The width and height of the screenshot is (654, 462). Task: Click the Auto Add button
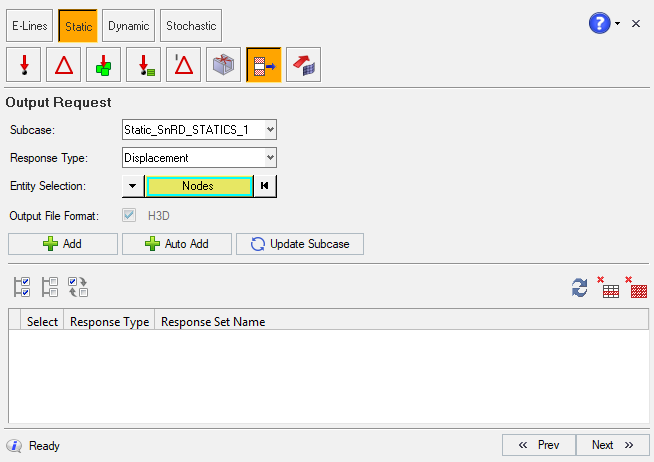177,244
